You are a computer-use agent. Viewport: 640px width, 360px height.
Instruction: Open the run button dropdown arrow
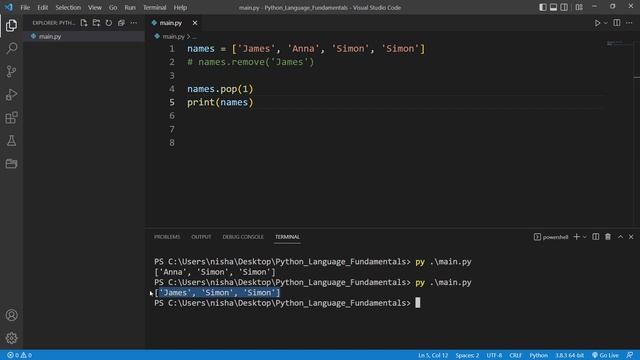[605, 23]
